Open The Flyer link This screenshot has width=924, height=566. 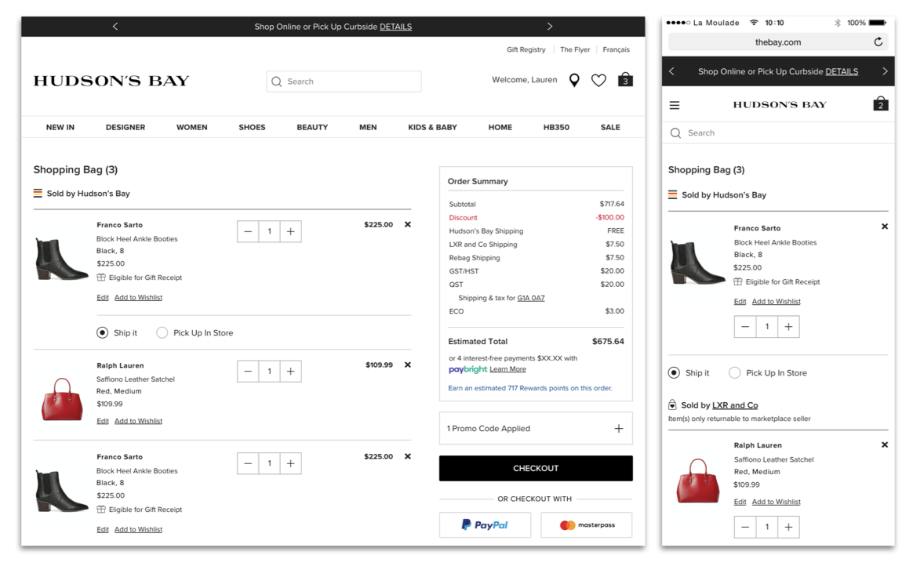tap(575, 49)
